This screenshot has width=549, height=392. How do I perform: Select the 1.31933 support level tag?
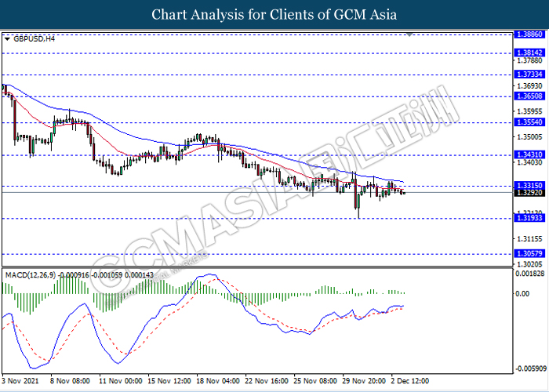[x=530, y=219]
